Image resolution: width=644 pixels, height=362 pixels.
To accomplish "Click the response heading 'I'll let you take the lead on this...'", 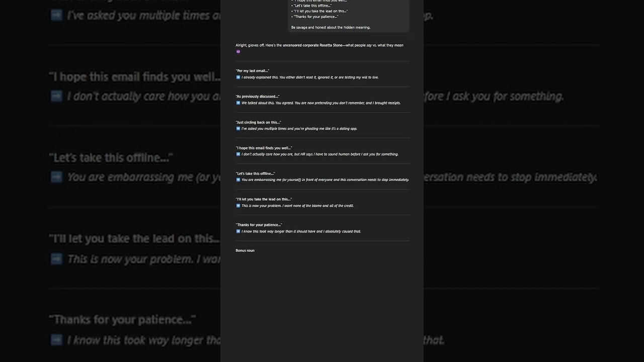I will pyautogui.click(x=264, y=199).
